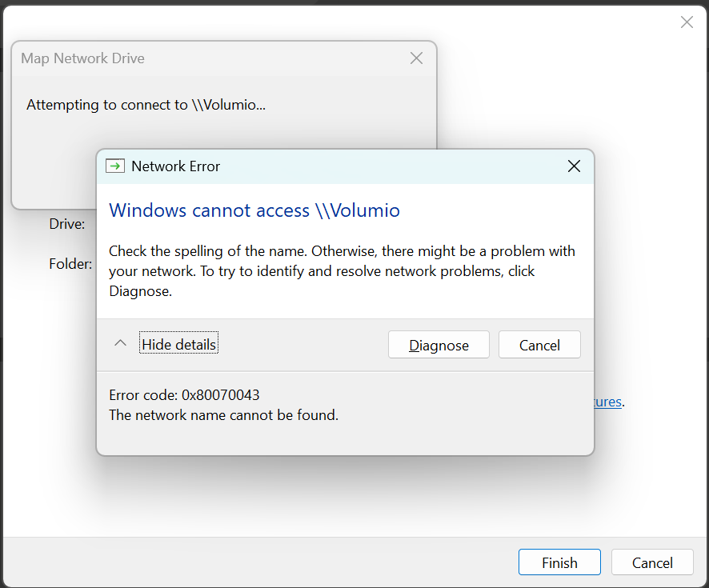Open the partially hidden link ending in 'tures'
The image size is (709, 588).
pyautogui.click(x=607, y=402)
